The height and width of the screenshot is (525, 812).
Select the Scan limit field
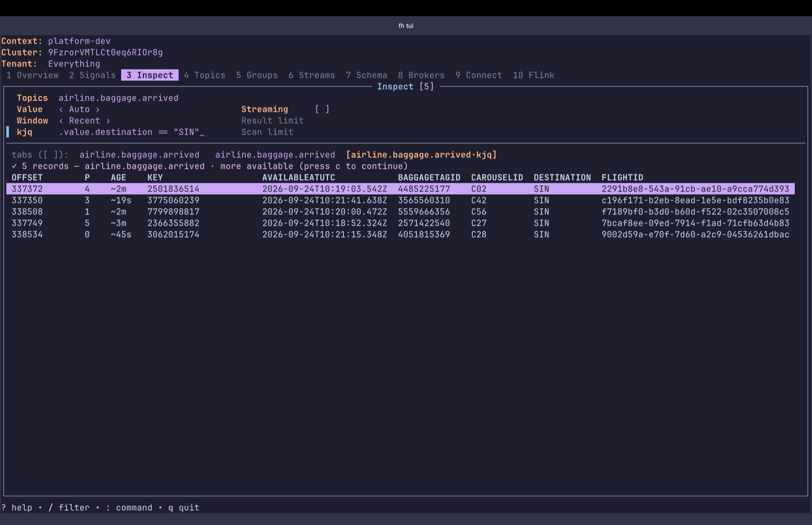(267, 132)
